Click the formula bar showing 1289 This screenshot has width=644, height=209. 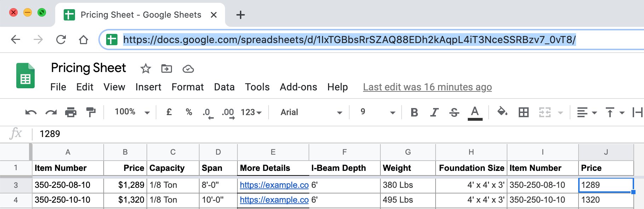212,134
